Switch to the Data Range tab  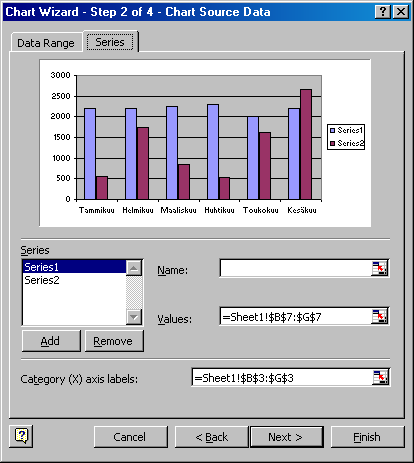(x=46, y=43)
